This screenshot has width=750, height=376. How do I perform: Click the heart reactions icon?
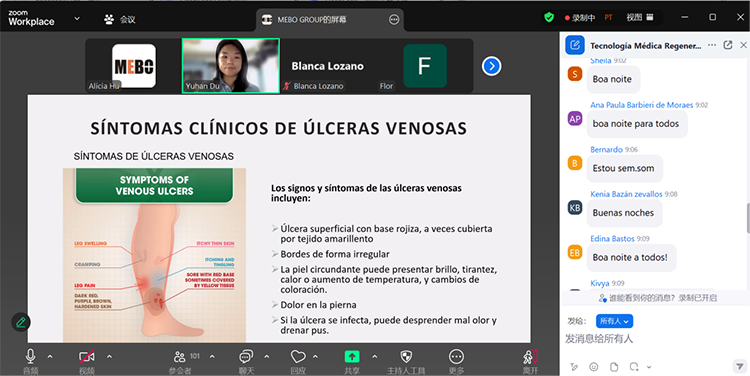click(298, 356)
